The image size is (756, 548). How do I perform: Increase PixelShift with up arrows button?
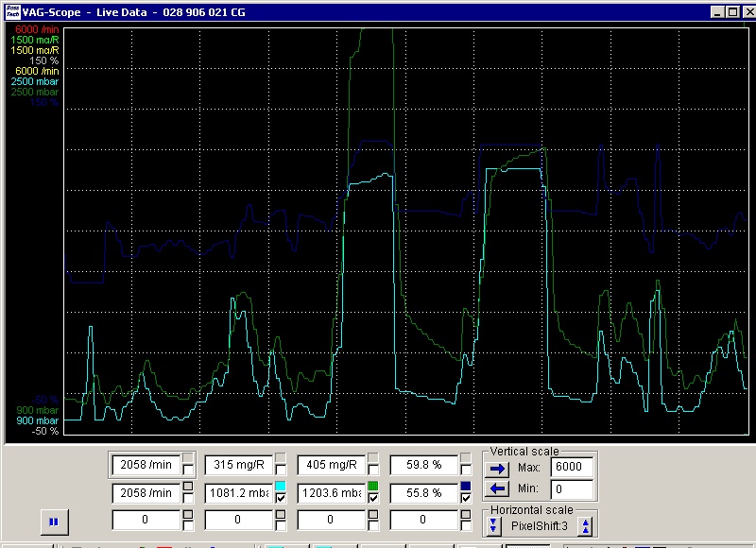[x=585, y=526]
